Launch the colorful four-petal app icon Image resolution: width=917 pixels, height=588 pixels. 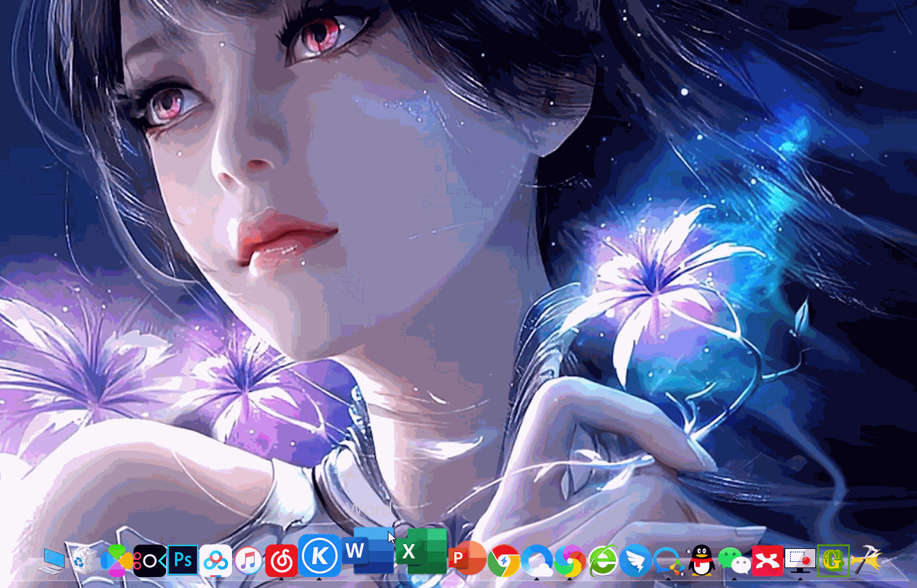pyautogui.click(x=116, y=561)
